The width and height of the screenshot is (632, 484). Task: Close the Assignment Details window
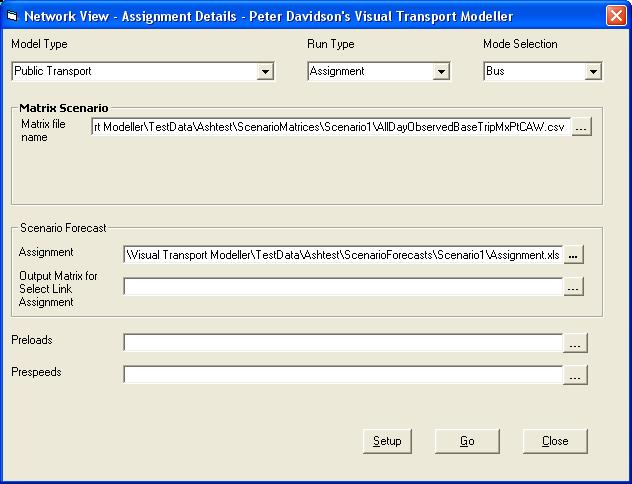click(616, 16)
